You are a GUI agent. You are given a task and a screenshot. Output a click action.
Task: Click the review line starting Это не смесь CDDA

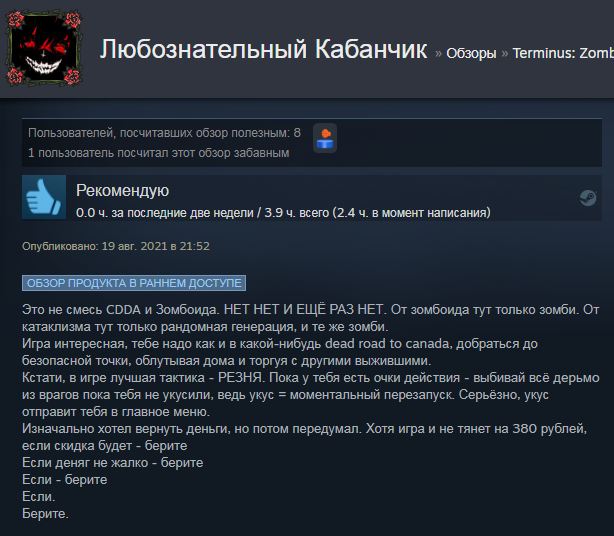311,310
